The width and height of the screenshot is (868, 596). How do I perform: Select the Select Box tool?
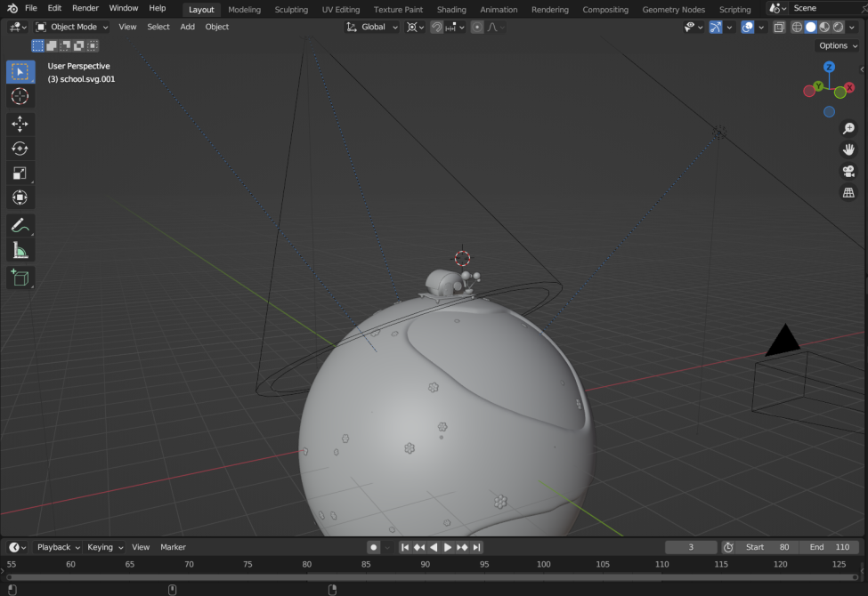(20, 72)
